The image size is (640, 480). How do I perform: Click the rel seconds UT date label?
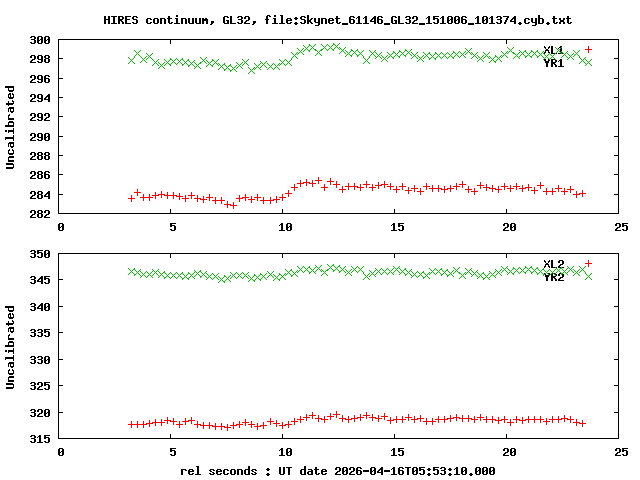[338, 470]
